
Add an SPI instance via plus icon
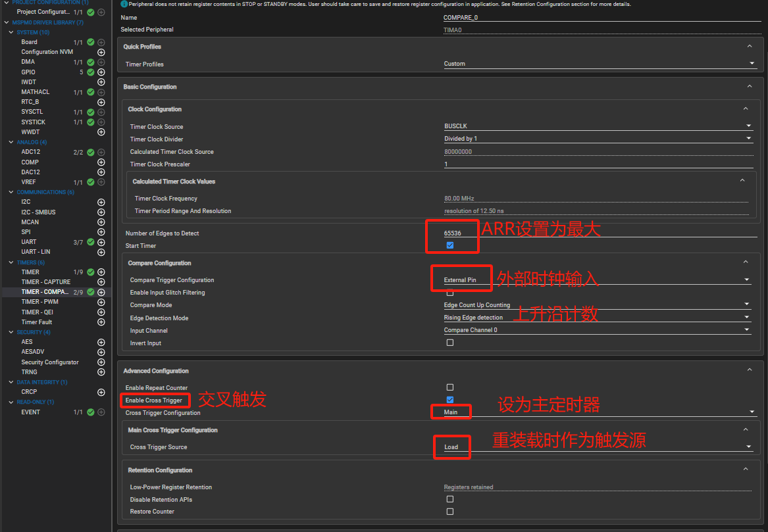pyautogui.click(x=101, y=232)
